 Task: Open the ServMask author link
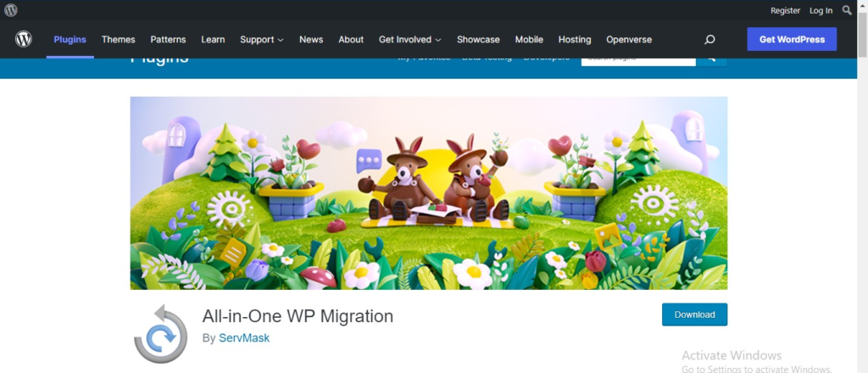(x=244, y=338)
